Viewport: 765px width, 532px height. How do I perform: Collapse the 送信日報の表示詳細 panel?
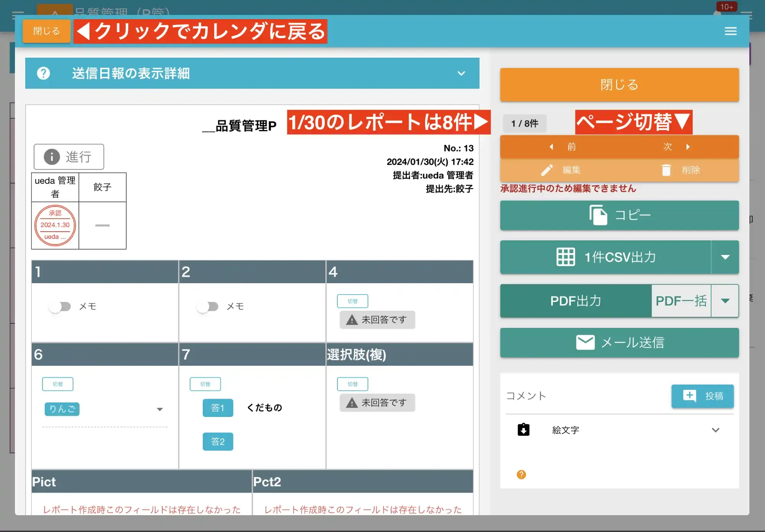pyautogui.click(x=462, y=73)
